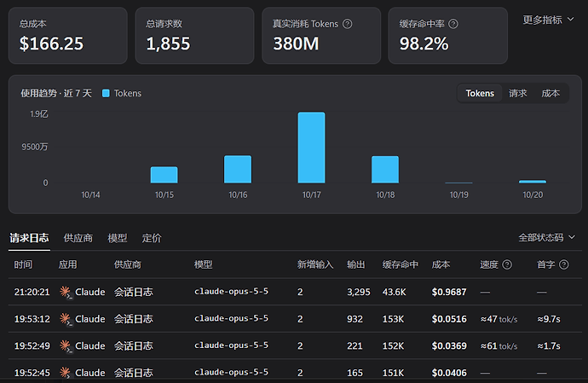Click the 总成本 $166.25 card
The width and height of the screenshot is (588, 383).
[68, 36]
